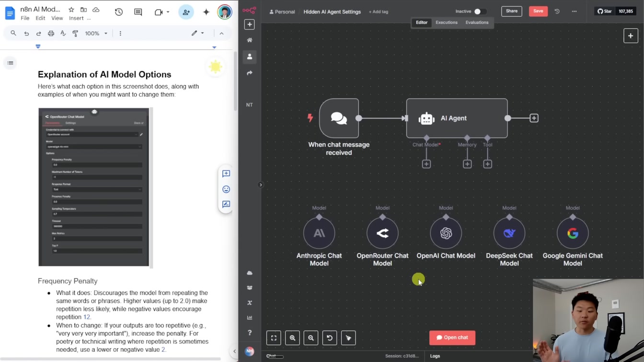
Task: Click the Share button in n8n
Action: [x=512, y=11]
